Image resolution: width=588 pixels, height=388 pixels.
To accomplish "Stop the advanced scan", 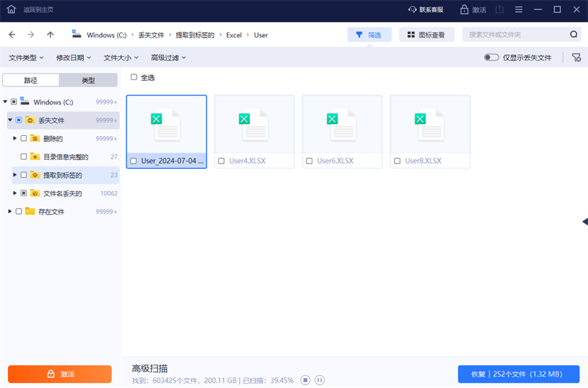I will click(305, 380).
